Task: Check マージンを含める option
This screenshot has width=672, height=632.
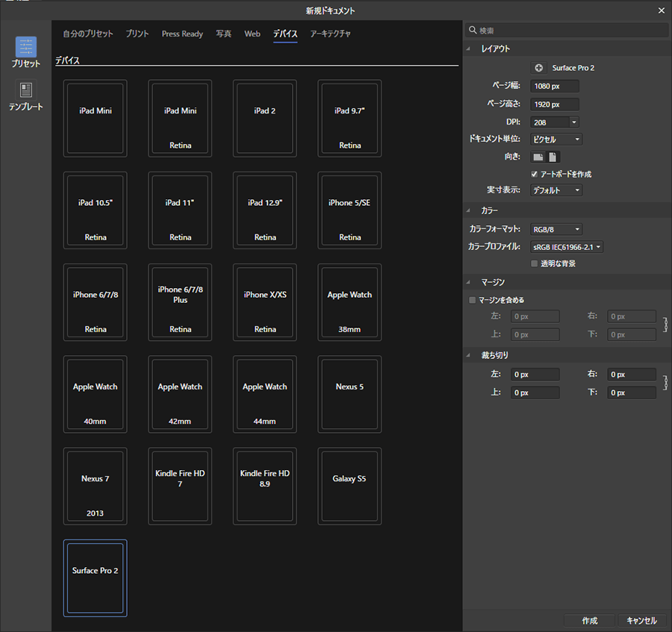Action: click(x=472, y=300)
